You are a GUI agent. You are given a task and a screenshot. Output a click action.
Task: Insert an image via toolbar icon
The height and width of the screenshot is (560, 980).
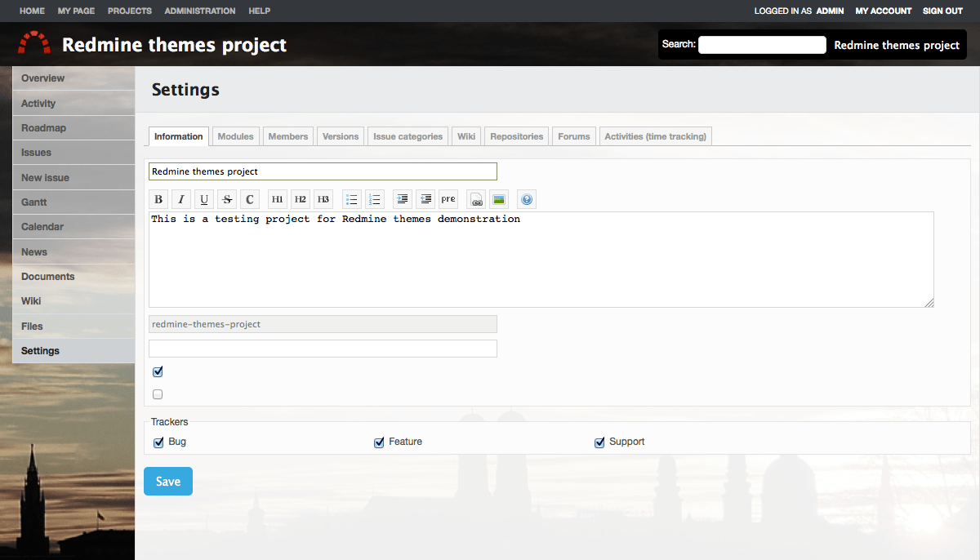(499, 199)
